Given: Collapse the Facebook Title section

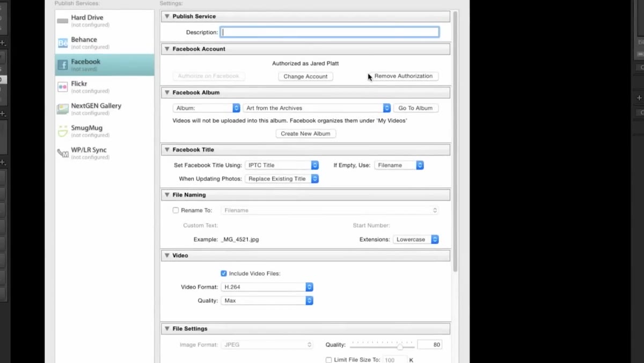Looking at the screenshot, I should [x=167, y=150].
